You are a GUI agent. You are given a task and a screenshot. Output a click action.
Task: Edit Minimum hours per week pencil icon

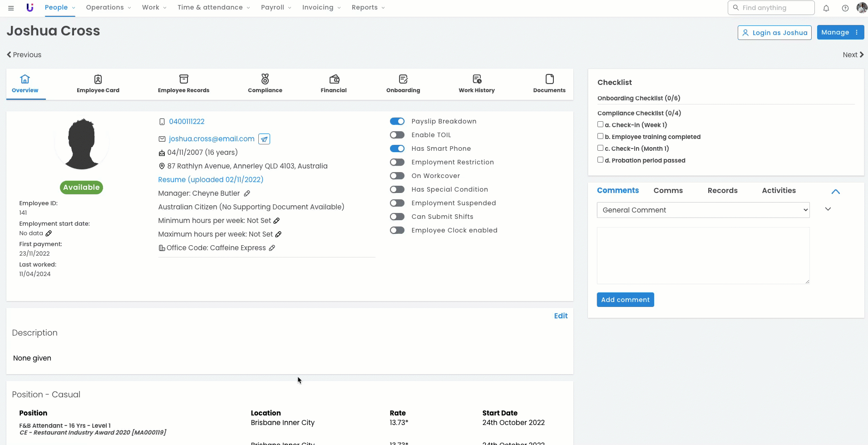click(276, 221)
